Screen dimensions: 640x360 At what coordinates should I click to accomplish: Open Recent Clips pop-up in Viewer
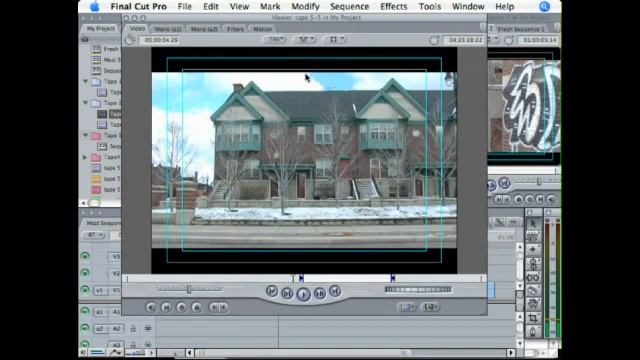[x=406, y=307]
